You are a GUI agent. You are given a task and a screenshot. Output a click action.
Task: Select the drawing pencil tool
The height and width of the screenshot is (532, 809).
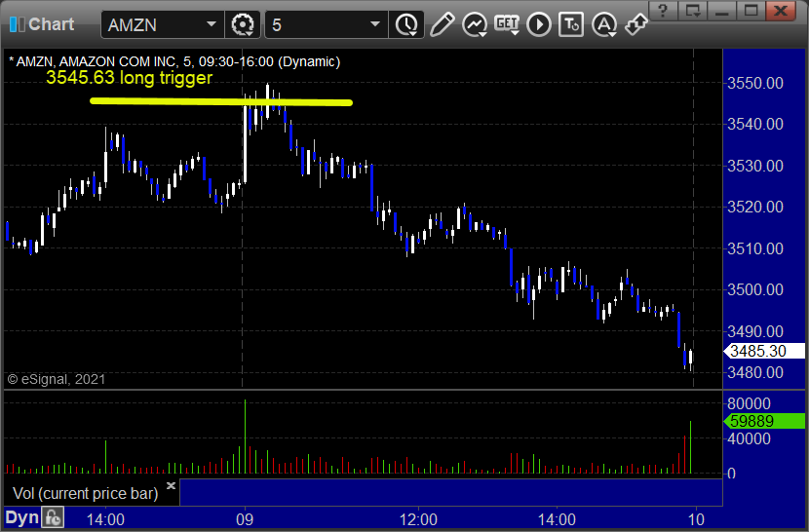(443, 24)
